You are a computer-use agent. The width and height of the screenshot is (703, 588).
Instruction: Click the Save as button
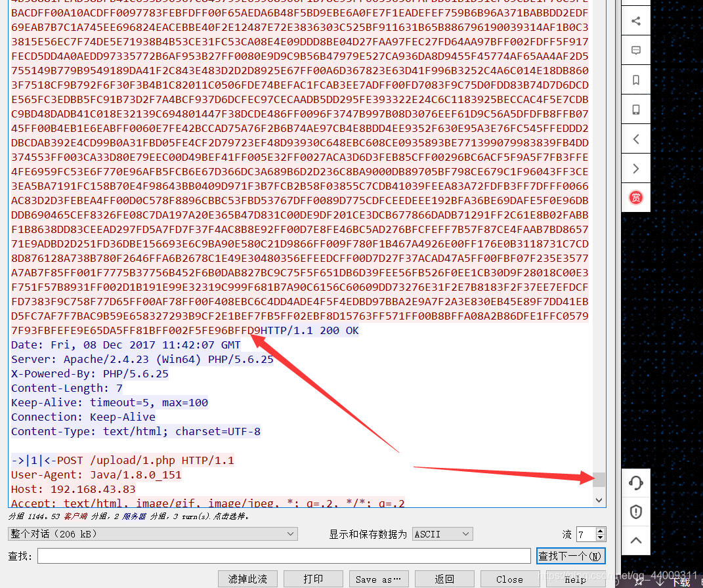pos(378,579)
